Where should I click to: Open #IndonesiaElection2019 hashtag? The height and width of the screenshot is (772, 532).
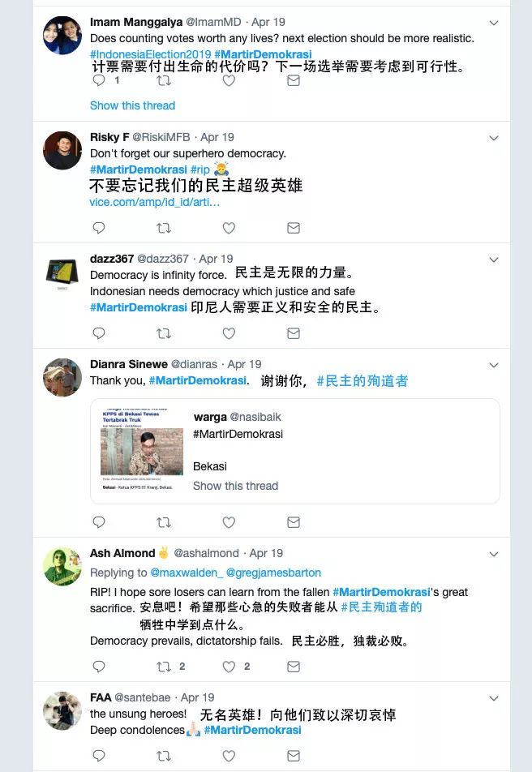150,54
